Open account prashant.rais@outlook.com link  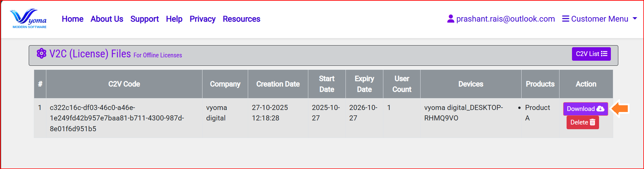pos(505,19)
